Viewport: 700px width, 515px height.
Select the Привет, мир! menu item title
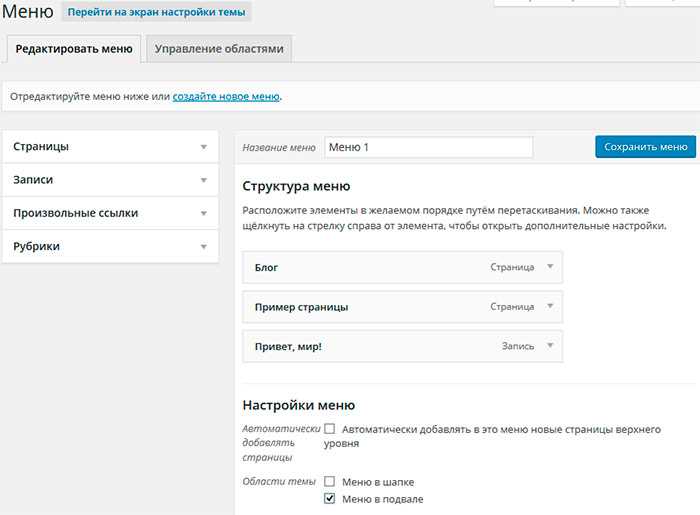click(x=288, y=347)
